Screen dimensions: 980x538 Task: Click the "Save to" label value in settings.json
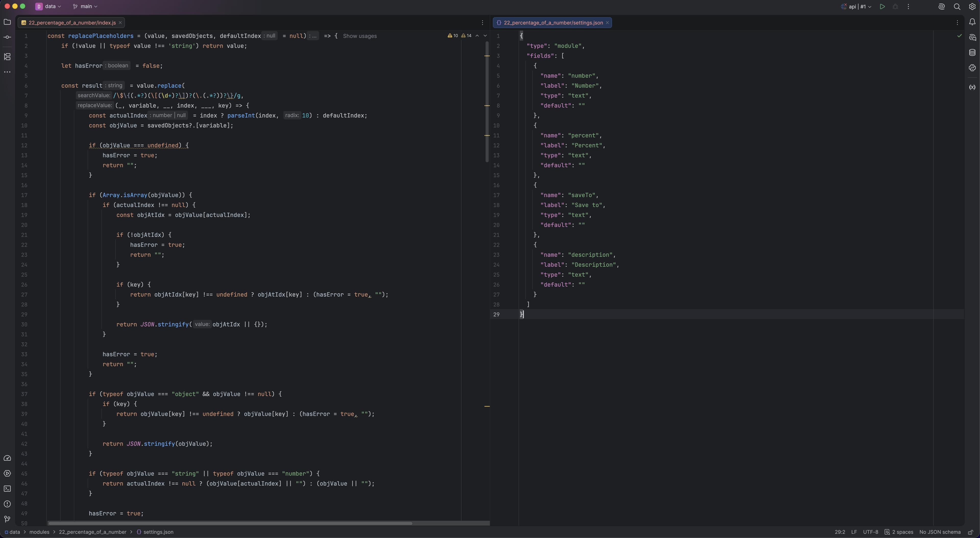coord(587,205)
